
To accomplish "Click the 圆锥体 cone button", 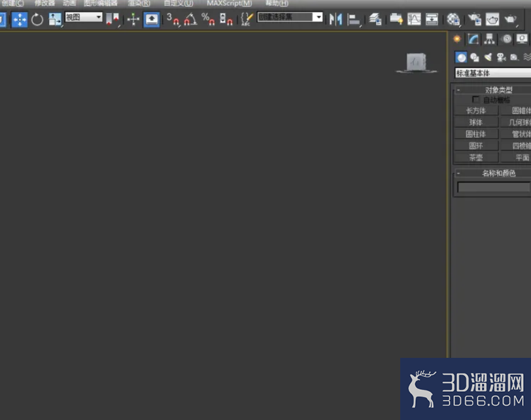I will (x=516, y=111).
